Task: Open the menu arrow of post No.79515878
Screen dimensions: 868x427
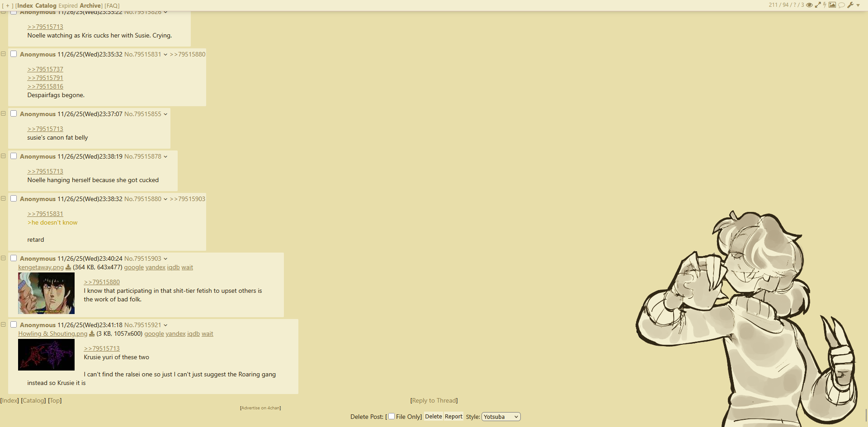Action: [x=165, y=157]
